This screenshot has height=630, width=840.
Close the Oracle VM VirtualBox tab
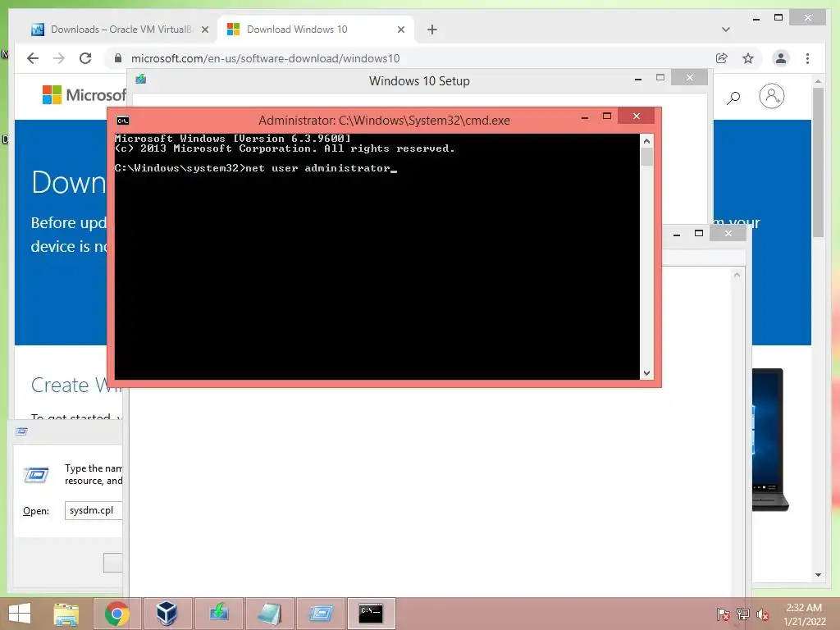click(204, 30)
